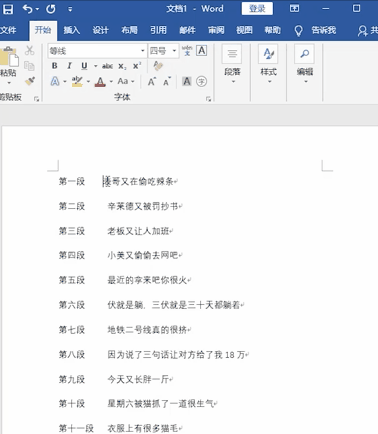Switch to the 引用 tab
378x434 pixels.
tap(158, 30)
